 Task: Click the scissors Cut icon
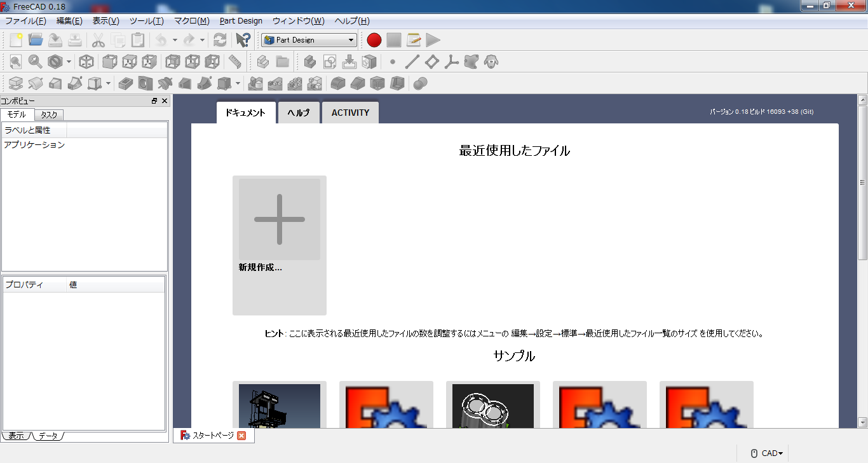tap(98, 40)
